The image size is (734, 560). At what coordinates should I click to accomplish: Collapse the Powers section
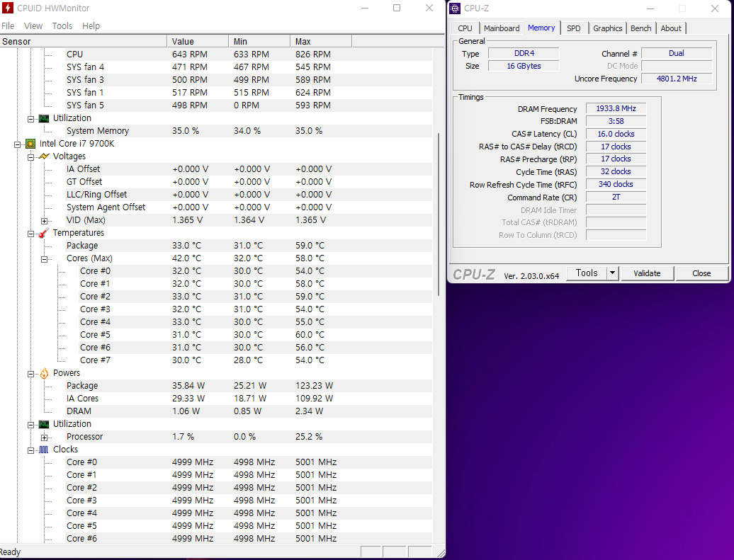30,374
